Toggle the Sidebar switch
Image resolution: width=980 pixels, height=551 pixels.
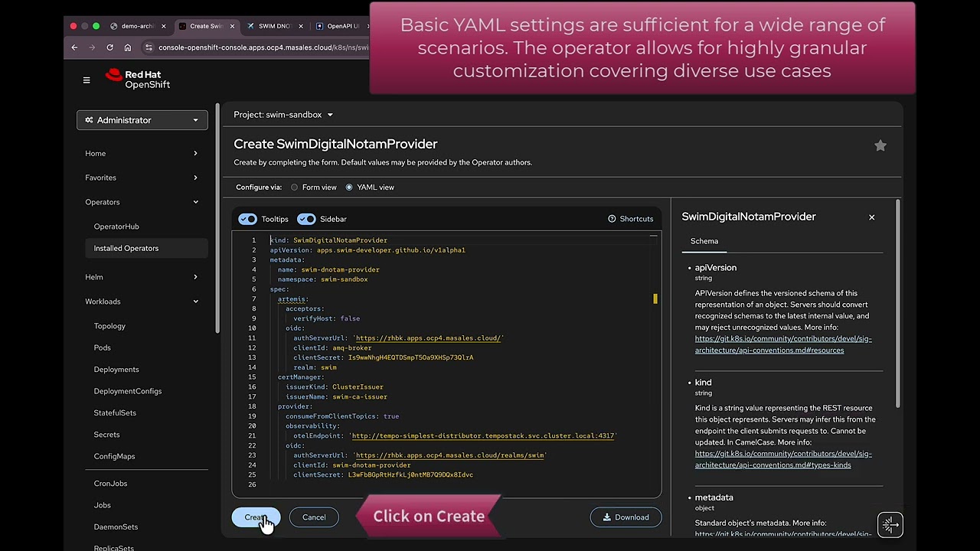pyautogui.click(x=306, y=219)
